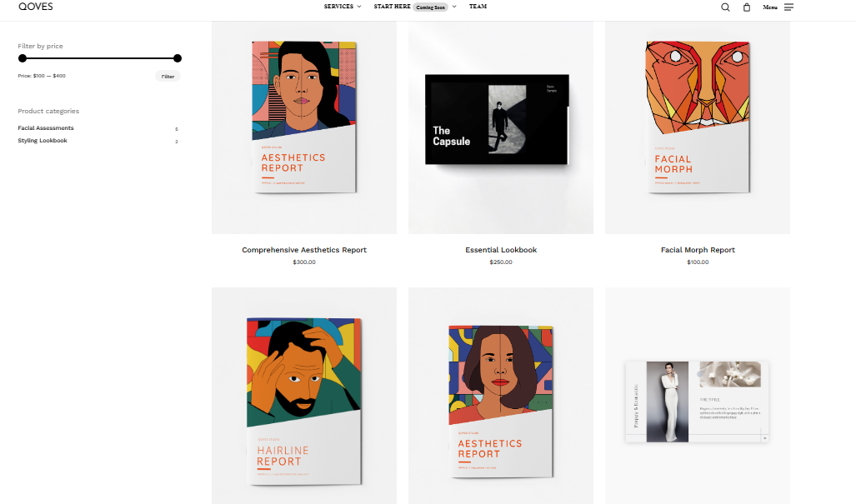Viewport: 856px width, 504px height.
Task: Open the search magnifier icon
Action: (x=725, y=7)
